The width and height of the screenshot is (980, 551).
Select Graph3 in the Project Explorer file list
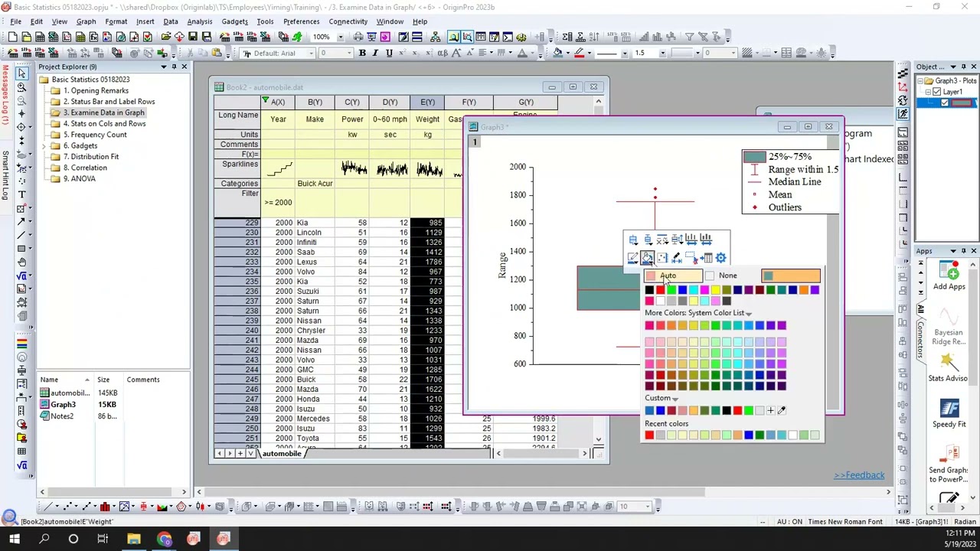pyautogui.click(x=63, y=405)
